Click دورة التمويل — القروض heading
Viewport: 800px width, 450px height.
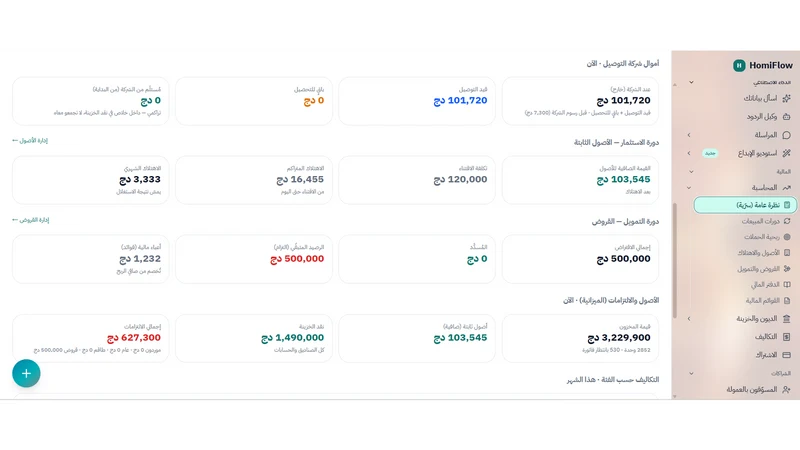625,222
